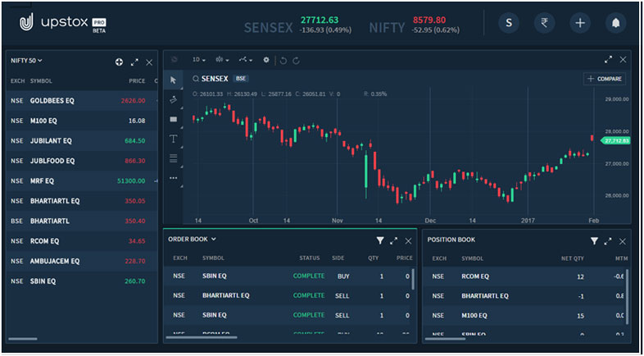644x356 pixels.
Task: Click the BSE exchange badge
Action: coord(241,79)
